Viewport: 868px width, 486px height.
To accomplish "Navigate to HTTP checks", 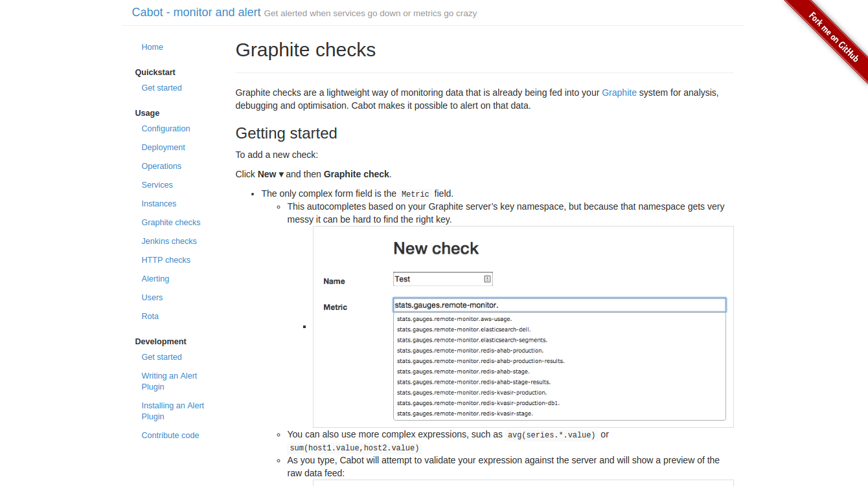I will tap(166, 260).
